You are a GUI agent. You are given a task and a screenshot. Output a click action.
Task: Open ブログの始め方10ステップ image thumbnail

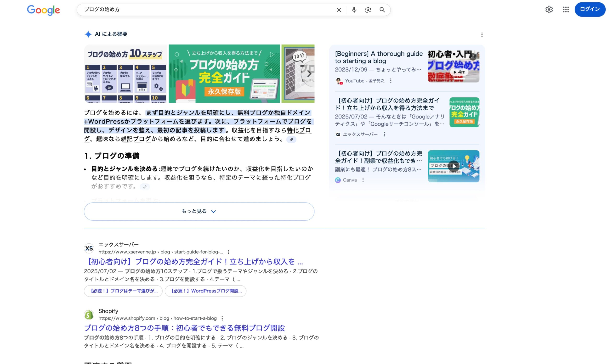point(125,73)
